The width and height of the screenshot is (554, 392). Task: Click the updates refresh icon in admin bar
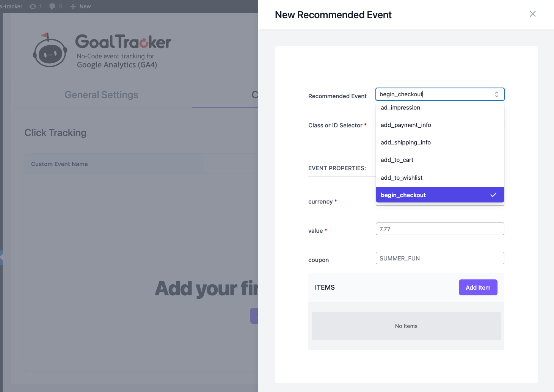tap(33, 6)
